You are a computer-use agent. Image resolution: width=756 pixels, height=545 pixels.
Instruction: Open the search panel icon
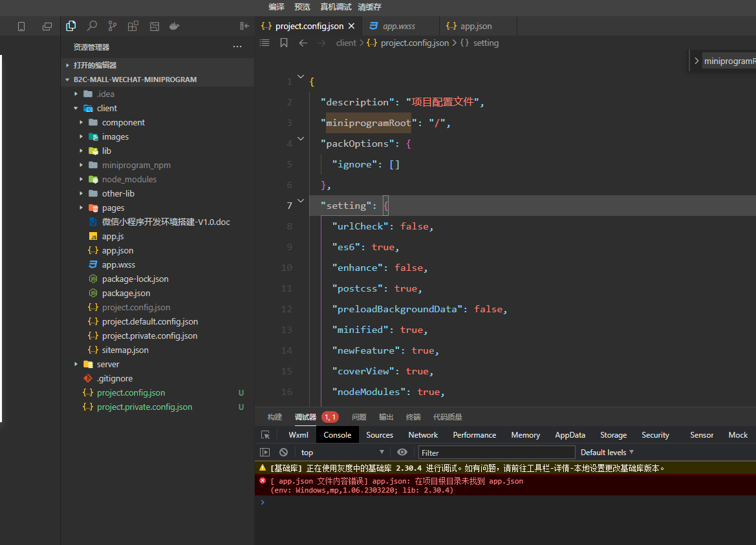92,26
